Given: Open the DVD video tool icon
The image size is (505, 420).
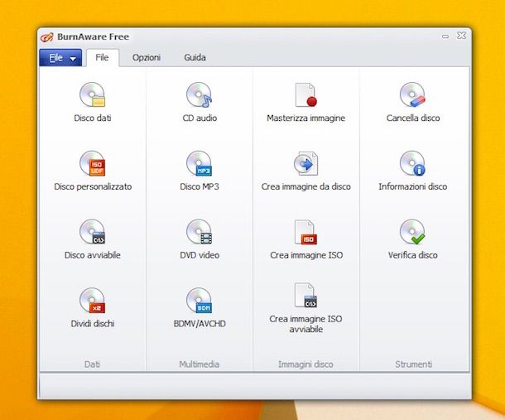Looking at the screenshot, I should [199, 232].
